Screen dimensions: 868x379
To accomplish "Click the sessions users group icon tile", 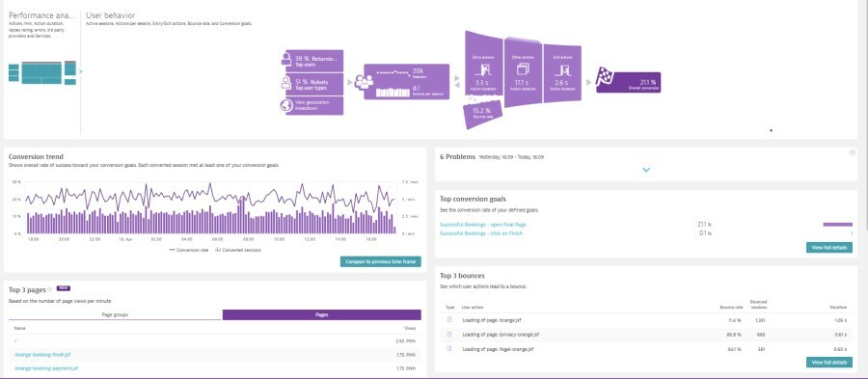I will click(406, 81).
